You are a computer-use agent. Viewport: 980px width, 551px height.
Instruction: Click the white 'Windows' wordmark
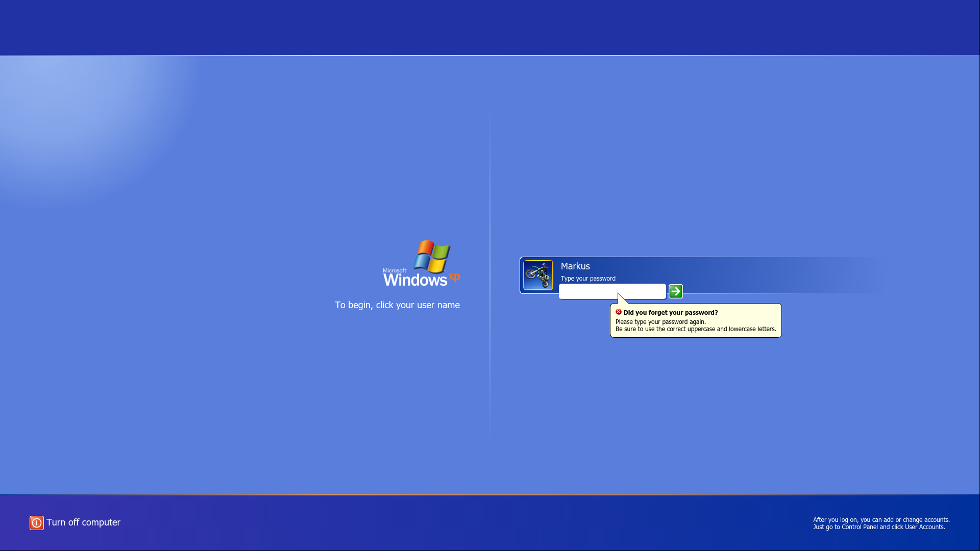point(415,280)
